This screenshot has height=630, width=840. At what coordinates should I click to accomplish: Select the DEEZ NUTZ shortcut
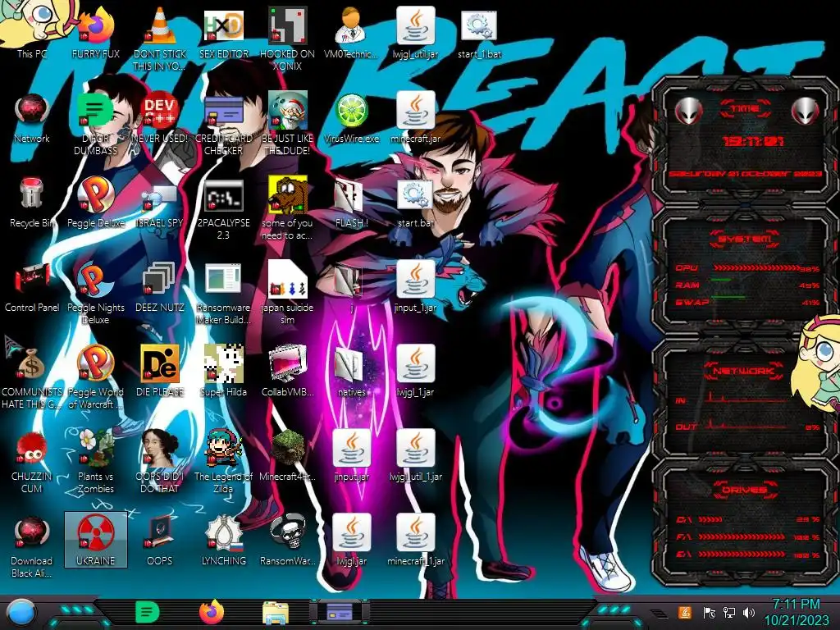(160, 286)
